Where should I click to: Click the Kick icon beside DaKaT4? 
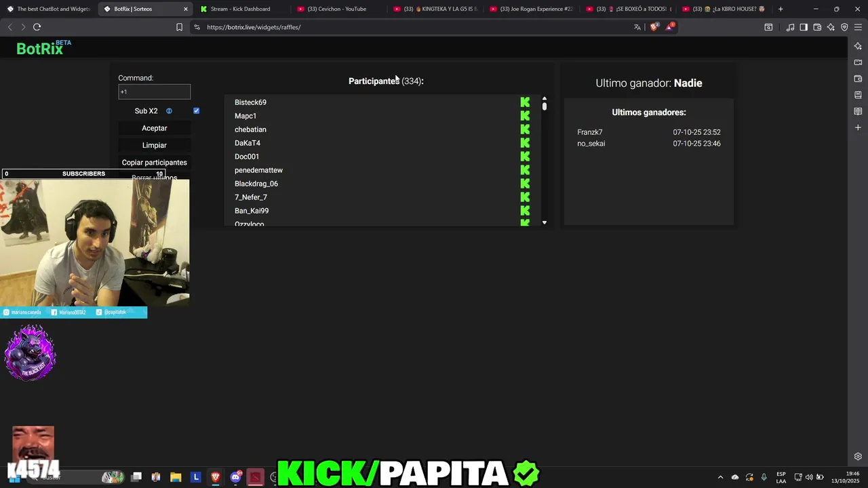[525, 143]
